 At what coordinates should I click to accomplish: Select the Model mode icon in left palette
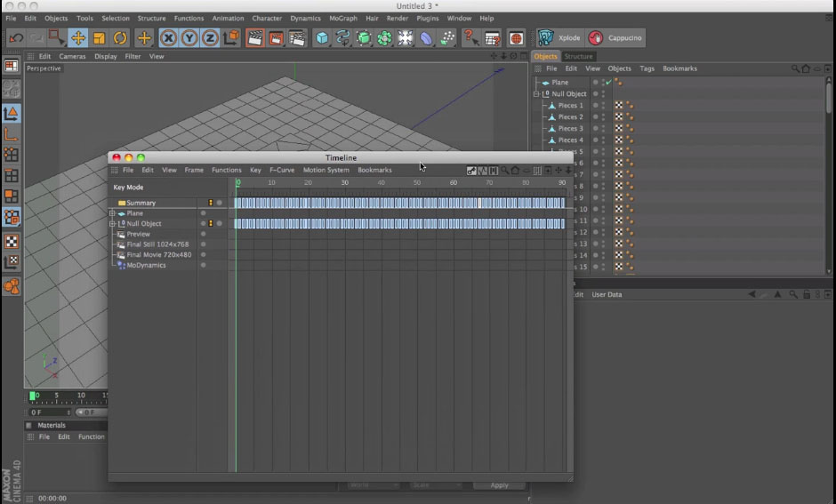[x=12, y=113]
